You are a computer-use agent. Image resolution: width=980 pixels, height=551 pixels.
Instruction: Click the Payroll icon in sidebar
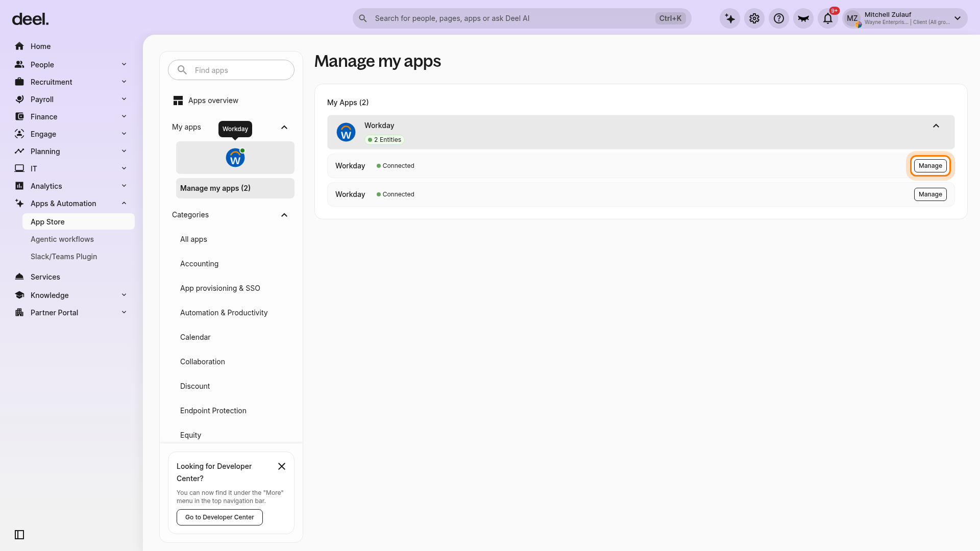tap(19, 99)
